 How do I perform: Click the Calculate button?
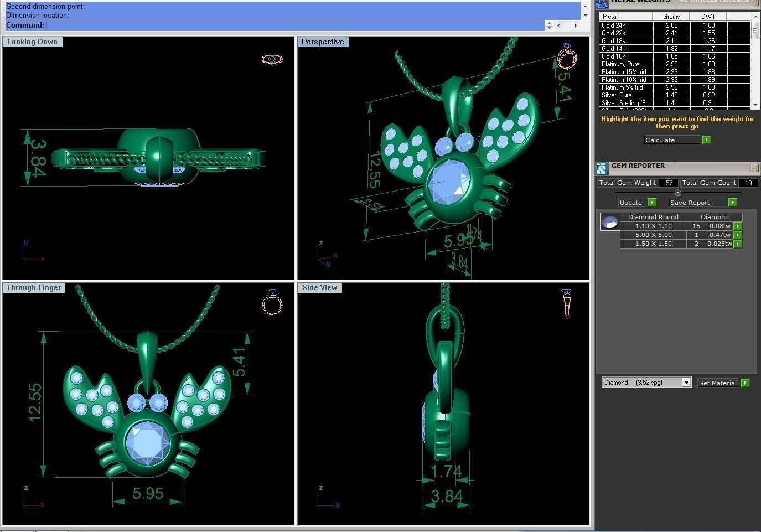(672, 140)
